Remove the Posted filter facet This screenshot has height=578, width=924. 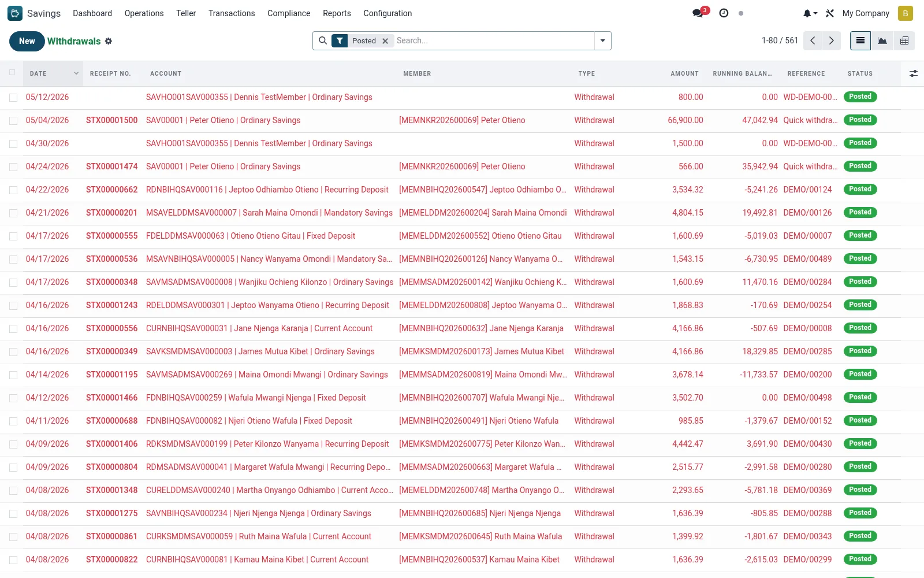point(385,41)
